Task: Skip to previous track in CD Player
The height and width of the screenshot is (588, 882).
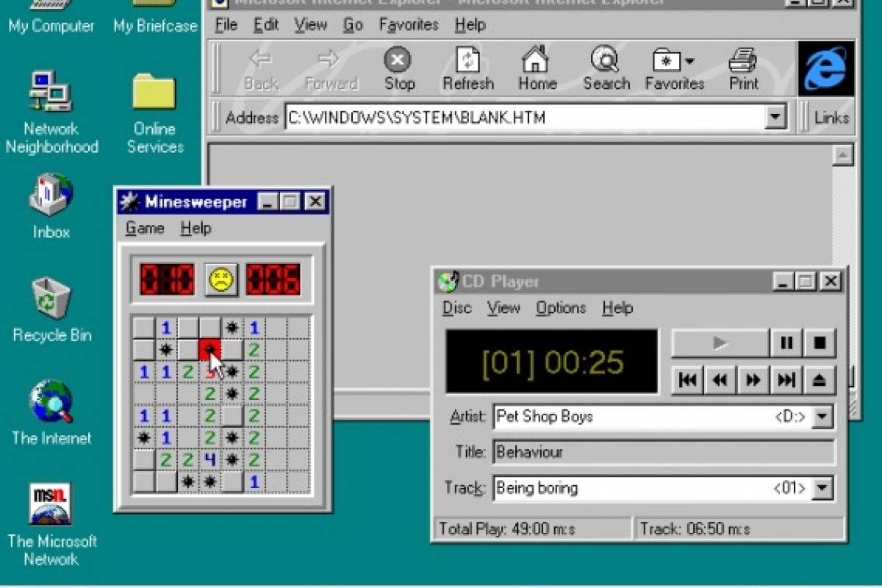Action: click(688, 380)
